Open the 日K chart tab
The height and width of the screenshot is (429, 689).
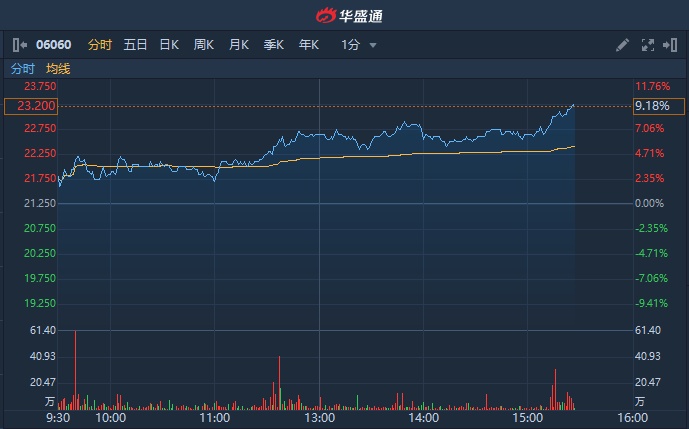point(169,45)
